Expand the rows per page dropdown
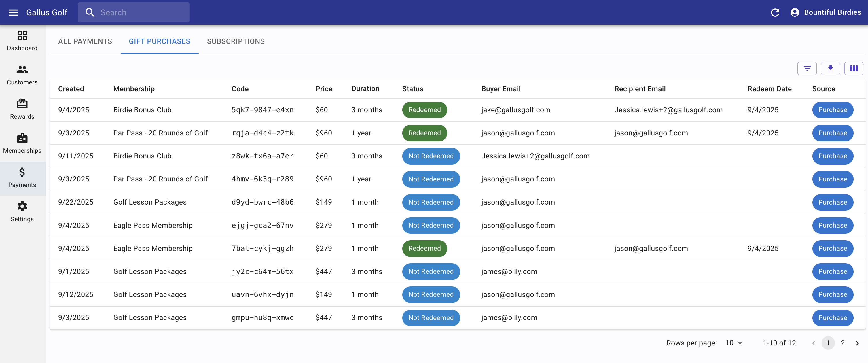 [x=734, y=343]
